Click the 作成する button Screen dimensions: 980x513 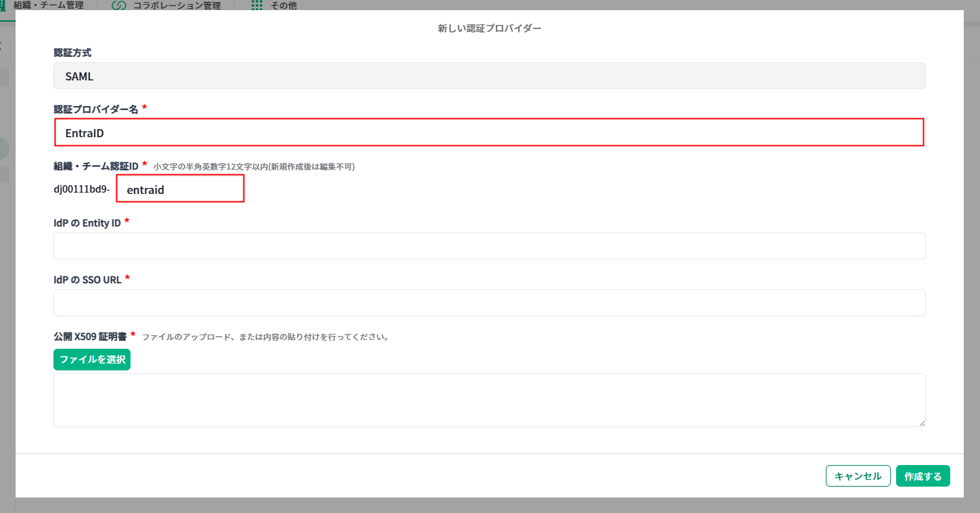923,476
